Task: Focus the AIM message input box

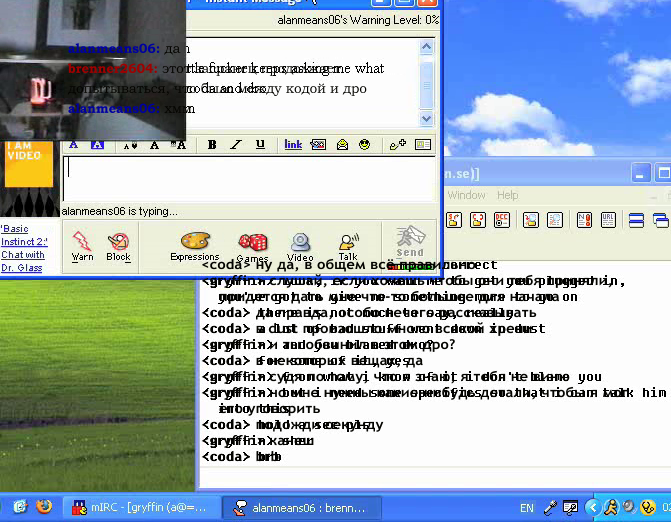Action: [x=249, y=179]
